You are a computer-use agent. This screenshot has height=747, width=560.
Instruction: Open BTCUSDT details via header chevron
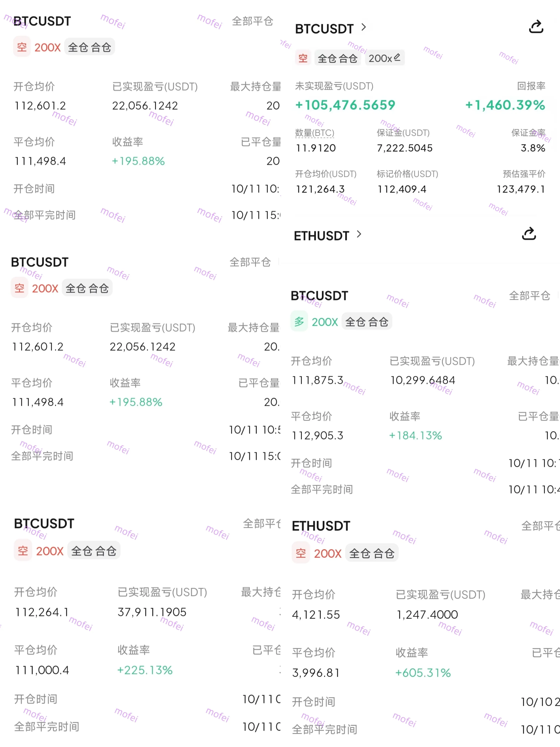coord(363,27)
